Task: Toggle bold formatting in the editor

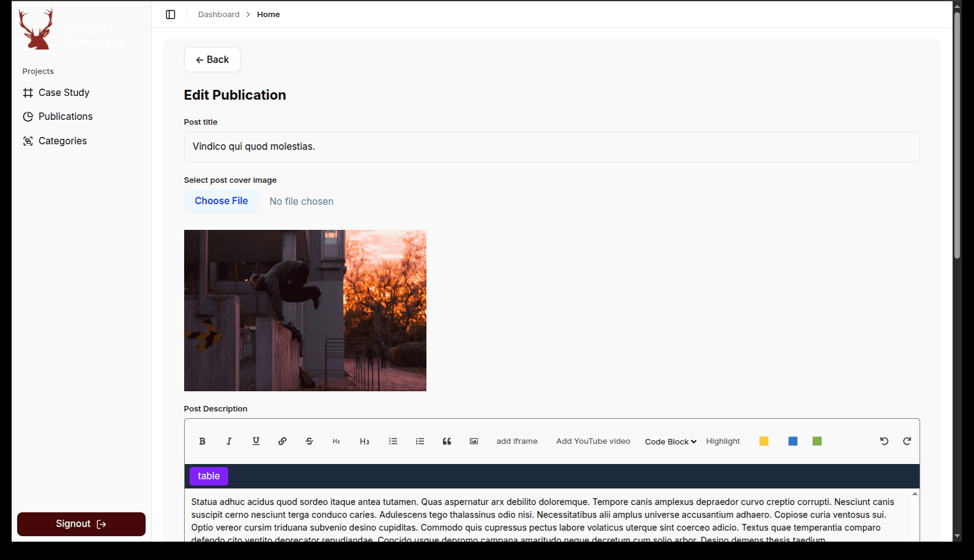Action: (202, 441)
